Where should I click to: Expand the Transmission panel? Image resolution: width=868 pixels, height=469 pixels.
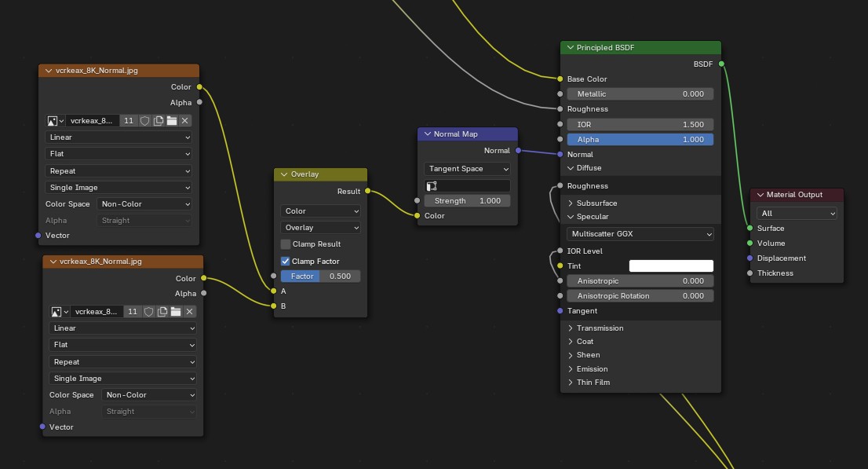click(571, 328)
